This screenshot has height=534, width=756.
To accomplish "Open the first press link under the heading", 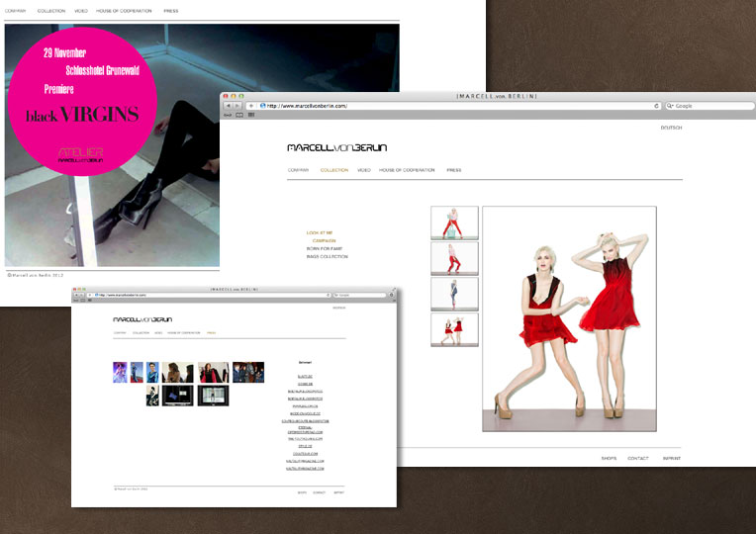I will (305, 377).
